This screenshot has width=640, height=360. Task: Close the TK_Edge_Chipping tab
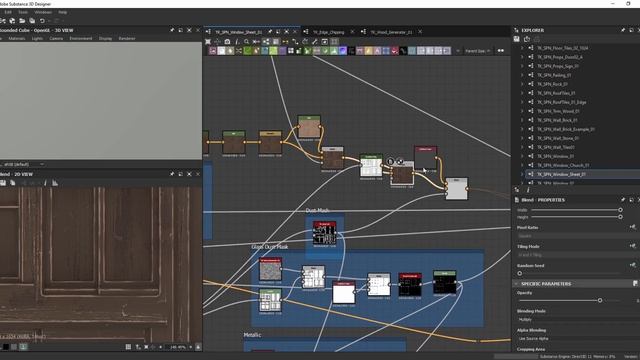pos(352,32)
